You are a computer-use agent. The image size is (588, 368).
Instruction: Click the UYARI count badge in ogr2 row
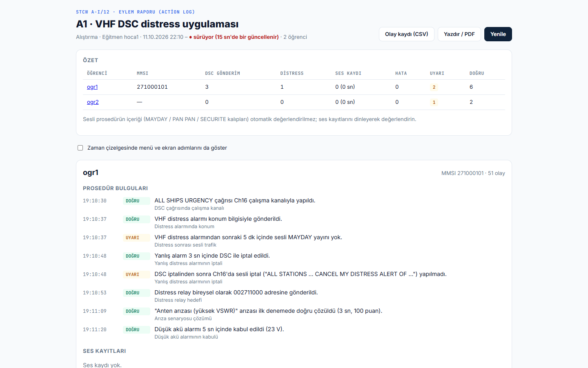point(434,102)
